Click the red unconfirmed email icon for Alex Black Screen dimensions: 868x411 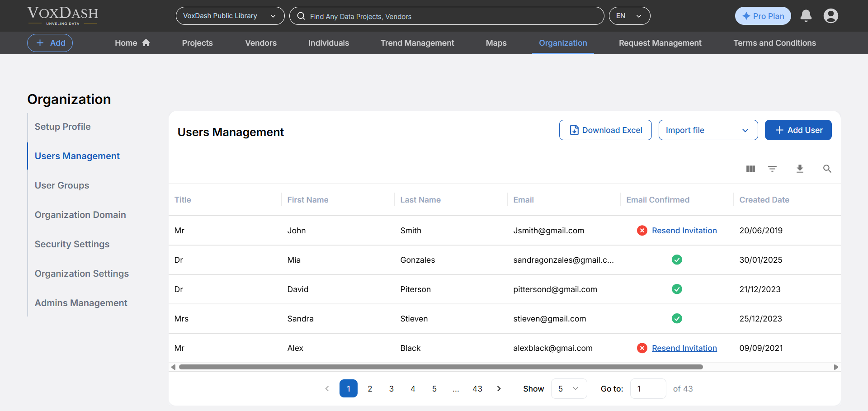point(642,348)
